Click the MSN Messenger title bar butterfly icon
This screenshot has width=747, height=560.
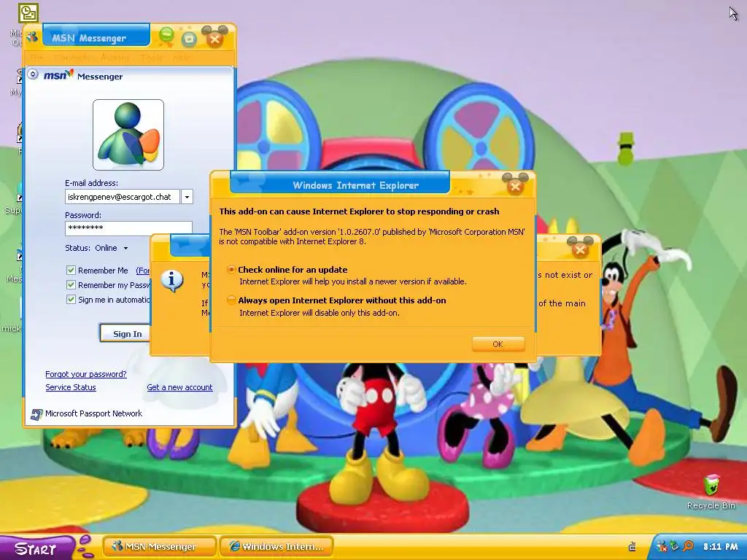coord(32,36)
